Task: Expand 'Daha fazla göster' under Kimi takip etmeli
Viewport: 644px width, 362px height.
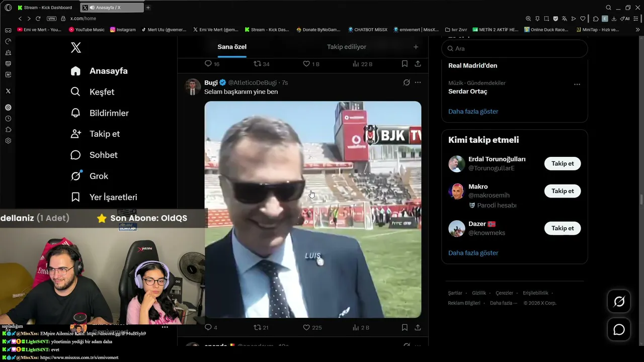Action: pyautogui.click(x=473, y=253)
